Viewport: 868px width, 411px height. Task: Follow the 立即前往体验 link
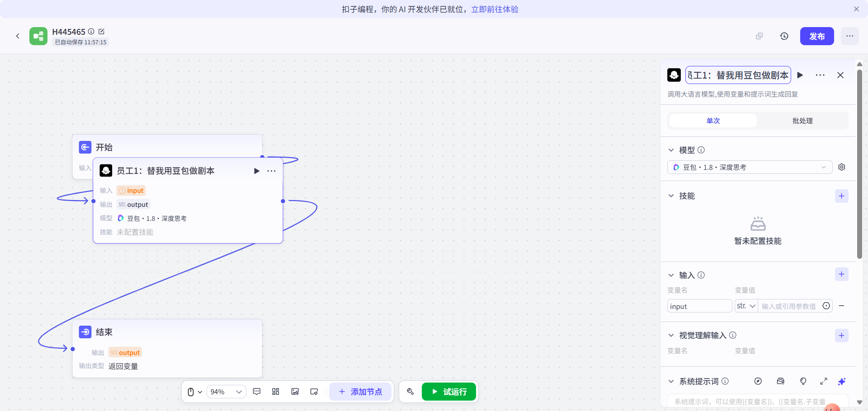[495, 9]
